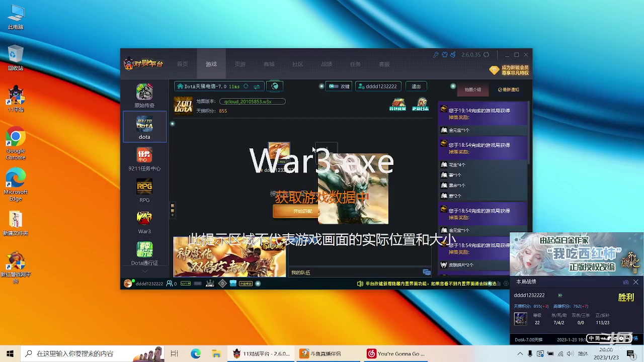Select the dota entry in sidebar
644x362 pixels.
(x=144, y=127)
